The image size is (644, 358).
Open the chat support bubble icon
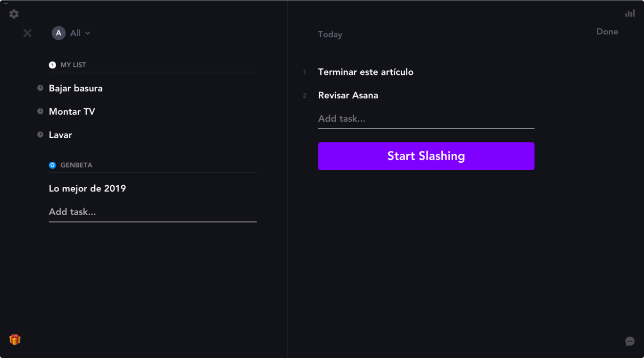630,341
